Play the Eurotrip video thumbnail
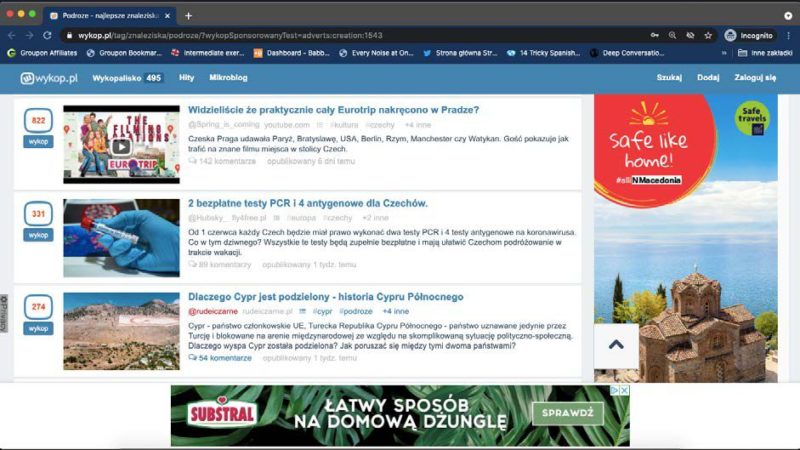 click(121, 145)
